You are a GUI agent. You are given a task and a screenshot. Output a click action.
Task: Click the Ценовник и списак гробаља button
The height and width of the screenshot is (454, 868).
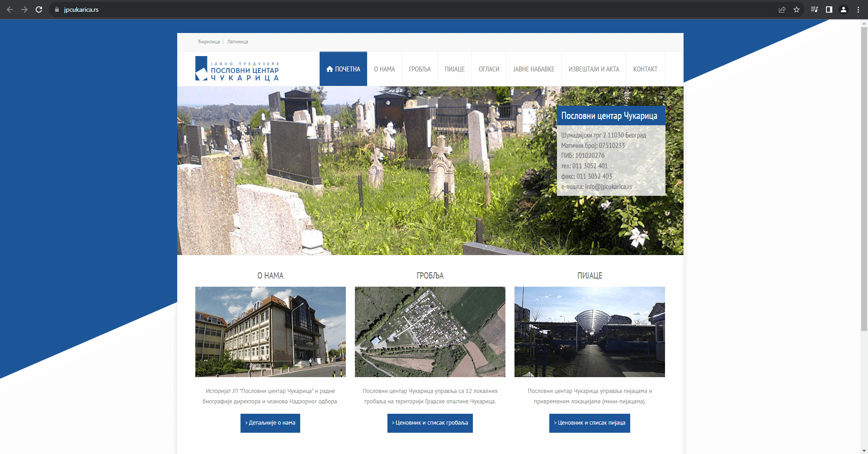click(430, 423)
